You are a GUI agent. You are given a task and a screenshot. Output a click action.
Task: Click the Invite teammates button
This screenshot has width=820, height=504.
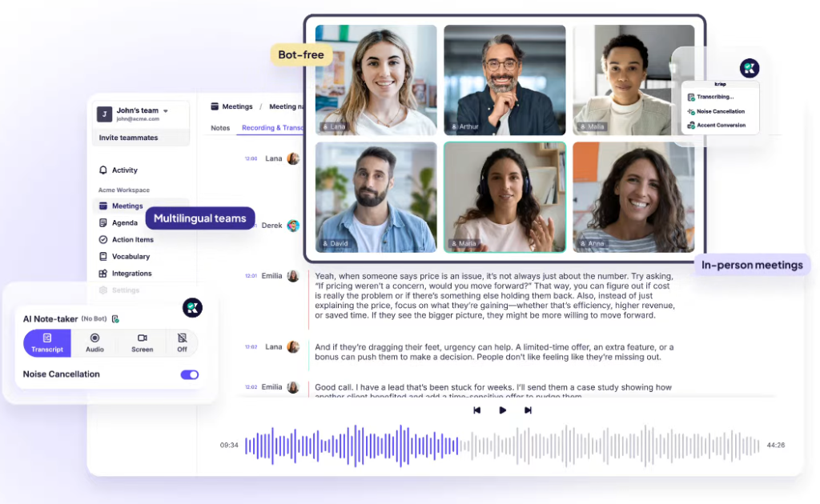click(128, 138)
